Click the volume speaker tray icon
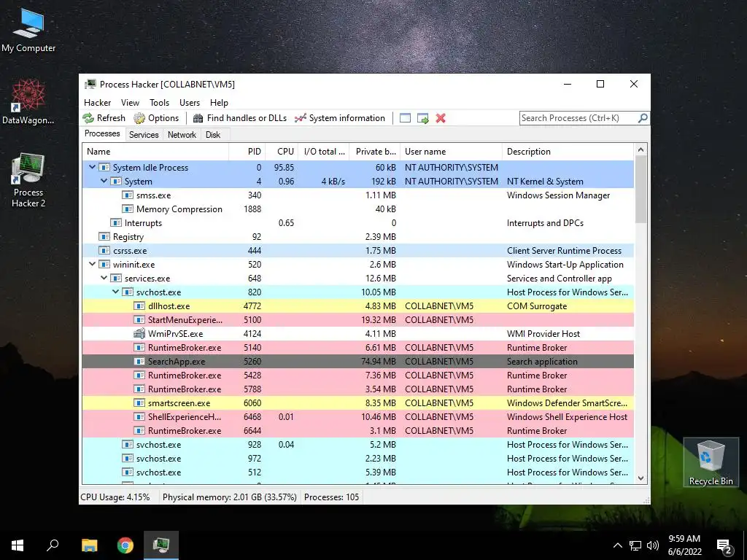 point(653,545)
